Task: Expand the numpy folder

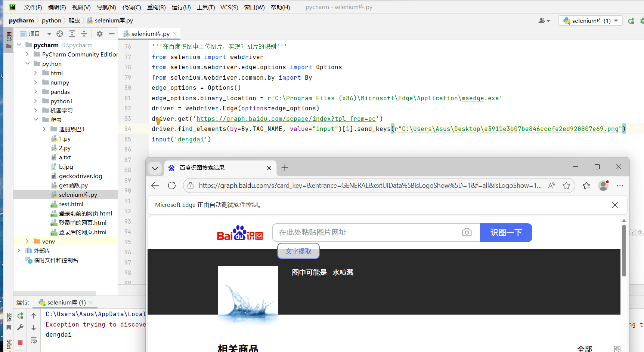Action: (35, 82)
